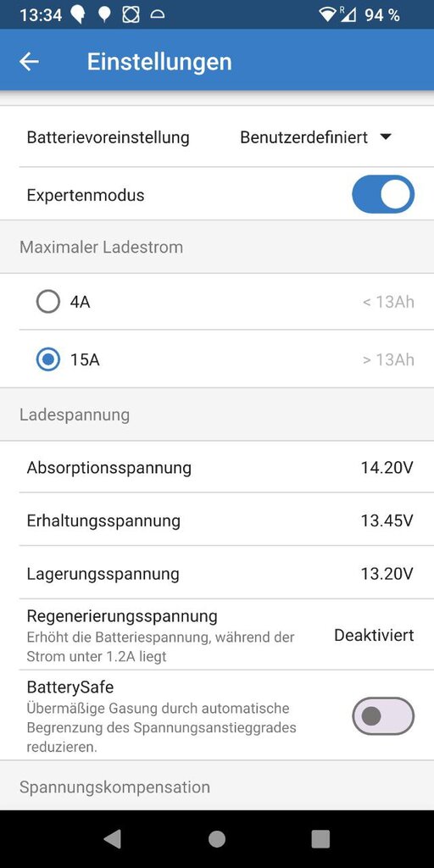Open Batterievoreinstellung preset selector

(x=217, y=136)
